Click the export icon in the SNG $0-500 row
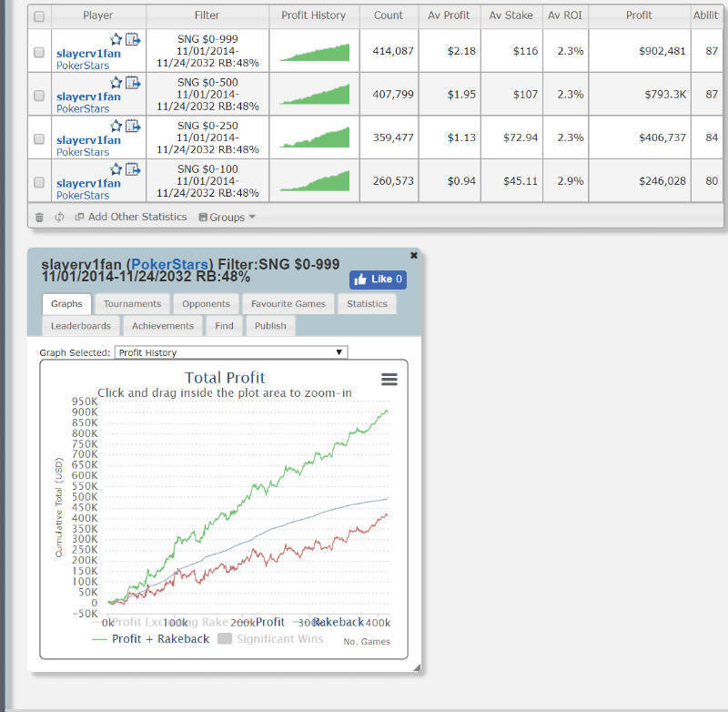 coord(133,83)
